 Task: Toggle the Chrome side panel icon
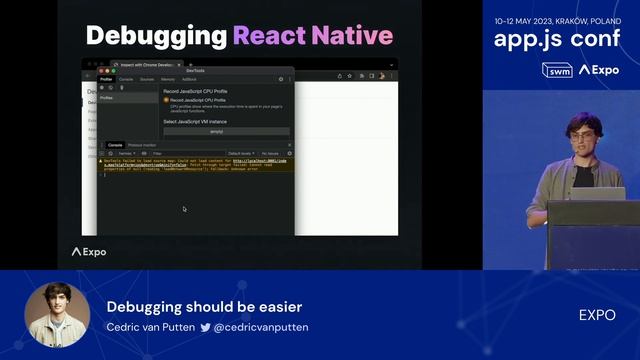pyautogui.click(x=371, y=76)
